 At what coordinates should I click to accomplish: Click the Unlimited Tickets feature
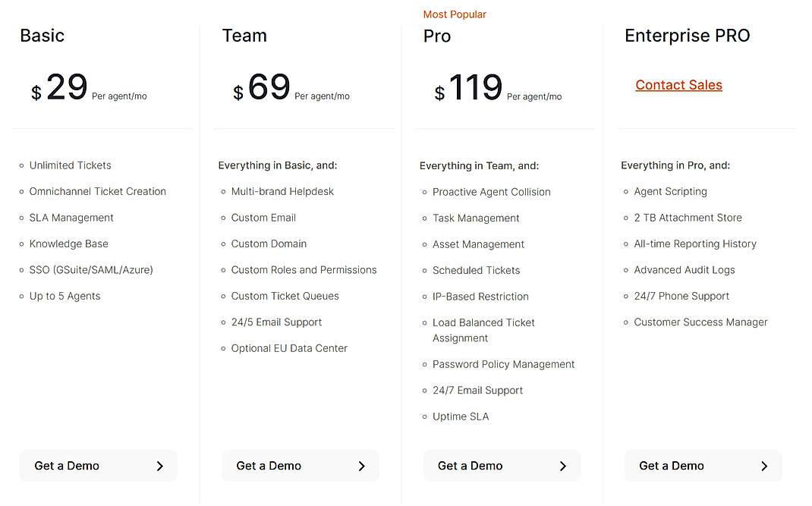click(x=70, y=165)
